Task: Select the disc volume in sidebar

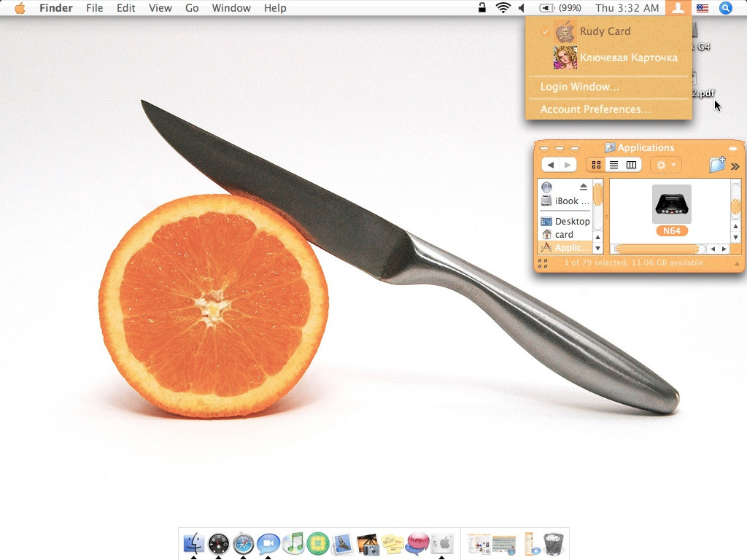Action: [546, 187]
